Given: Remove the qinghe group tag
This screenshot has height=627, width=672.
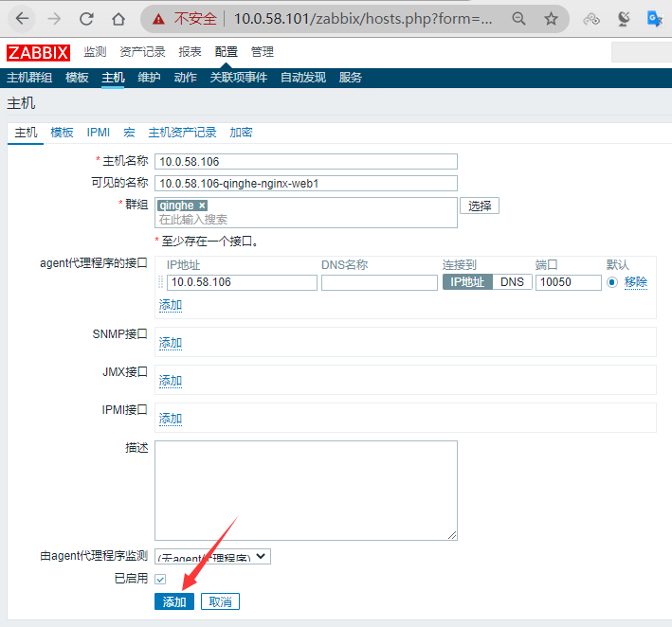Looking at the screenshot, I should click(x=202, y=206).
